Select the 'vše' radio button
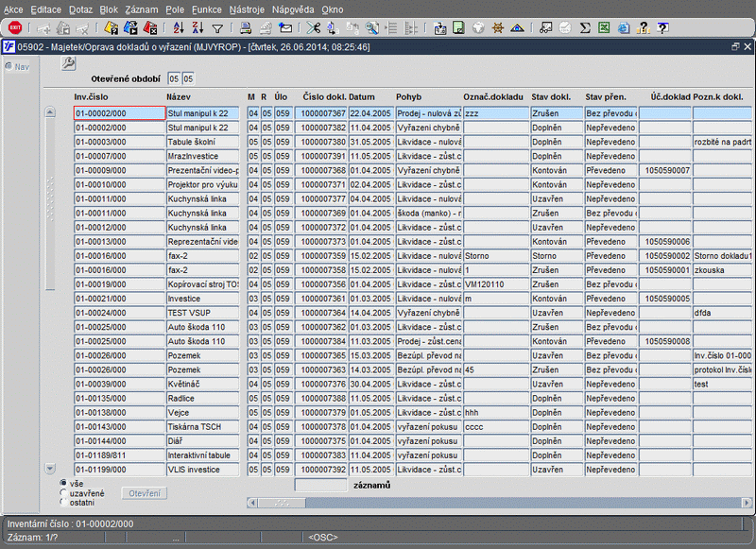Image resolution: width=756 pixels, height=549 pixels. 63,483
